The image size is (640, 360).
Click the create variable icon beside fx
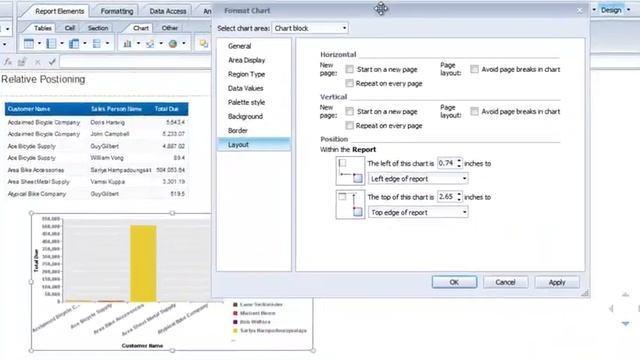tap(22, 62)
